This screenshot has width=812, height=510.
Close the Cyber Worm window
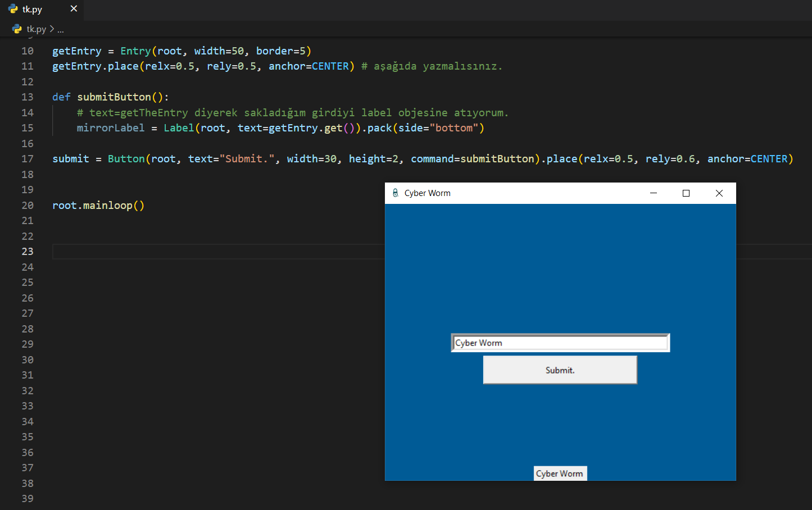click(719, 193)
